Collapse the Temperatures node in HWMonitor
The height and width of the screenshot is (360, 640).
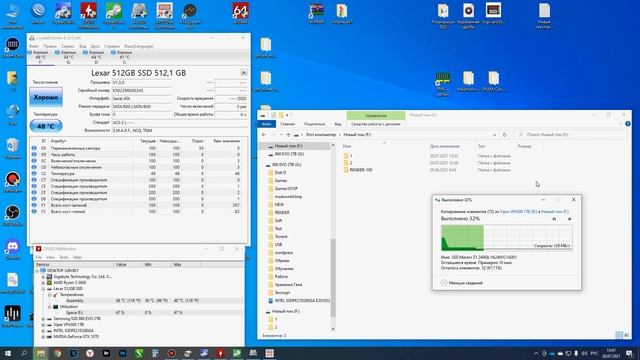click(x=49, y=295)
